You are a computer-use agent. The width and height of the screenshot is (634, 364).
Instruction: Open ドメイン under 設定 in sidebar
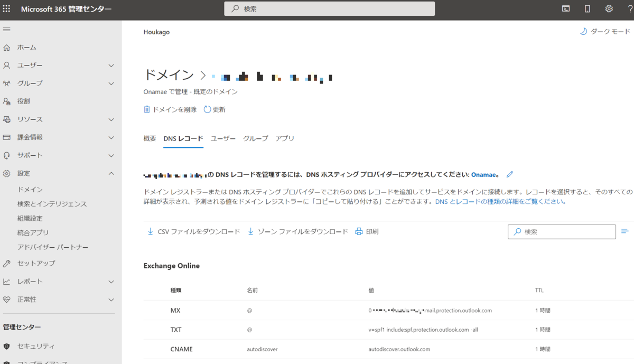click(30, 189)
